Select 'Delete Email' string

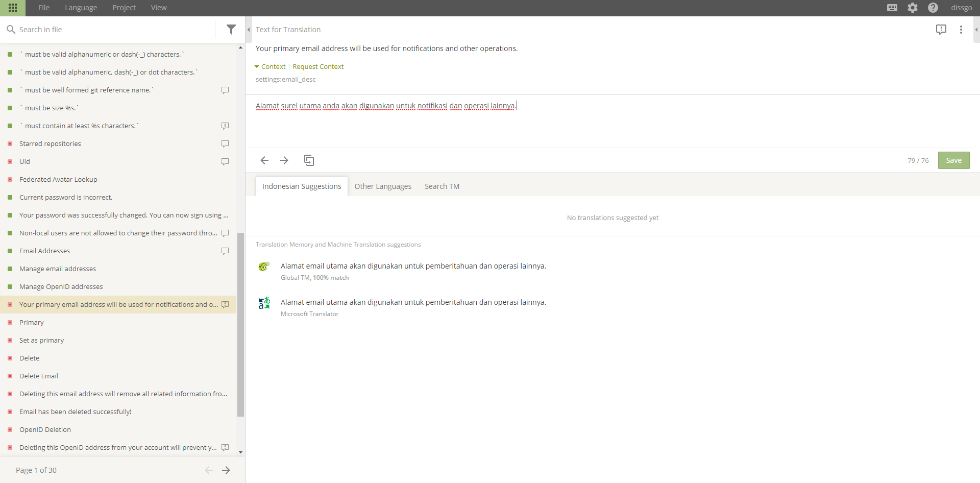pyautogui.click(x=117, y=376)
